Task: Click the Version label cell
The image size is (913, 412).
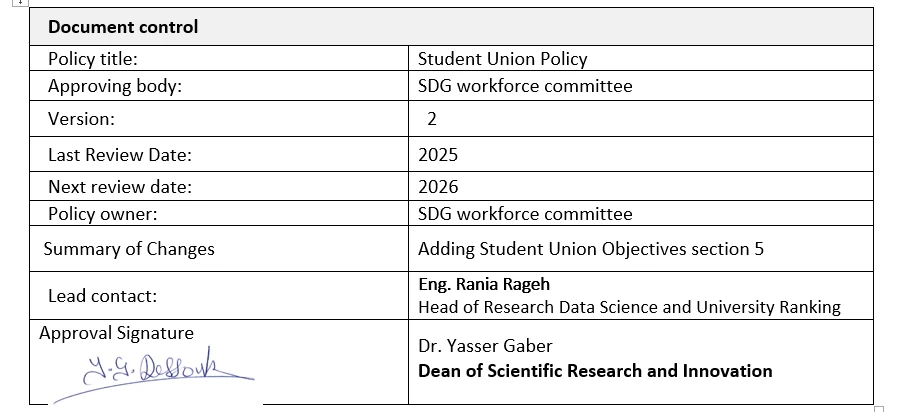Action: point(81,119)
